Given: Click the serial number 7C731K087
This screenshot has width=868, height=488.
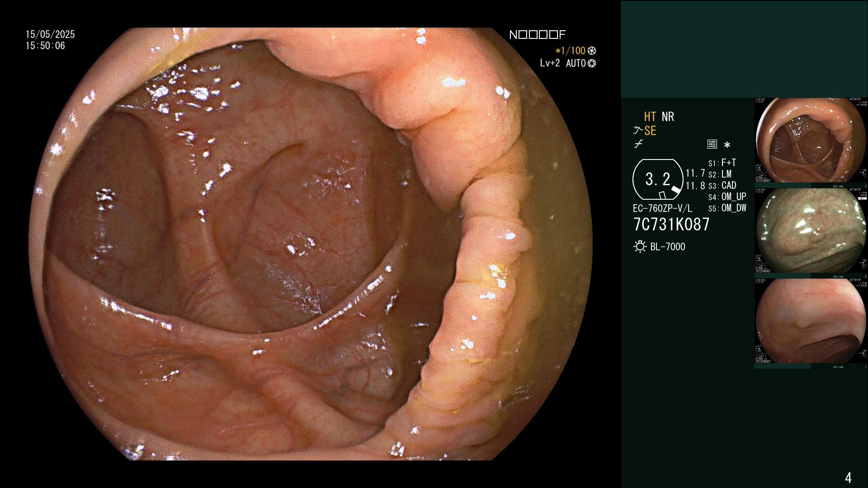Looking at the screenshot, I should pos(671,224).
